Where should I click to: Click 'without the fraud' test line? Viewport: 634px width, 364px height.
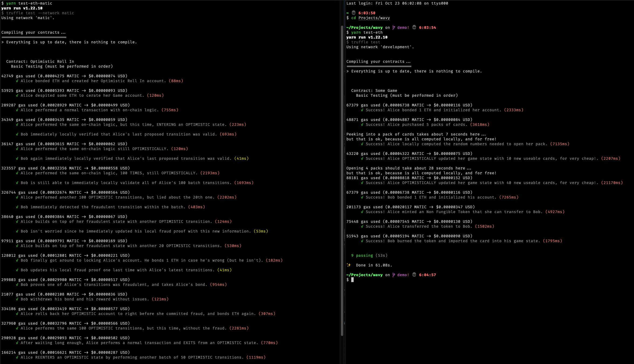coord(132,328)
